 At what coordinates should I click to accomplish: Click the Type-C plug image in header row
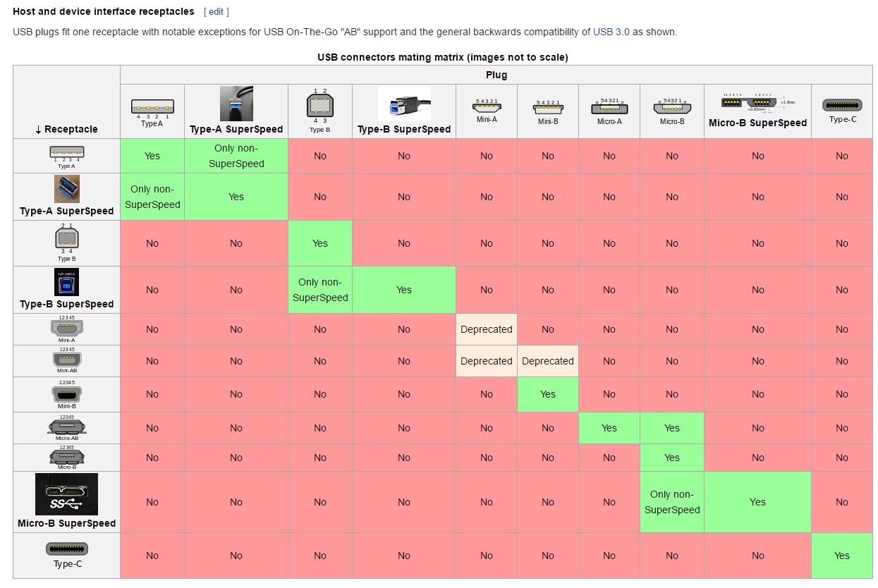point(842,105)
